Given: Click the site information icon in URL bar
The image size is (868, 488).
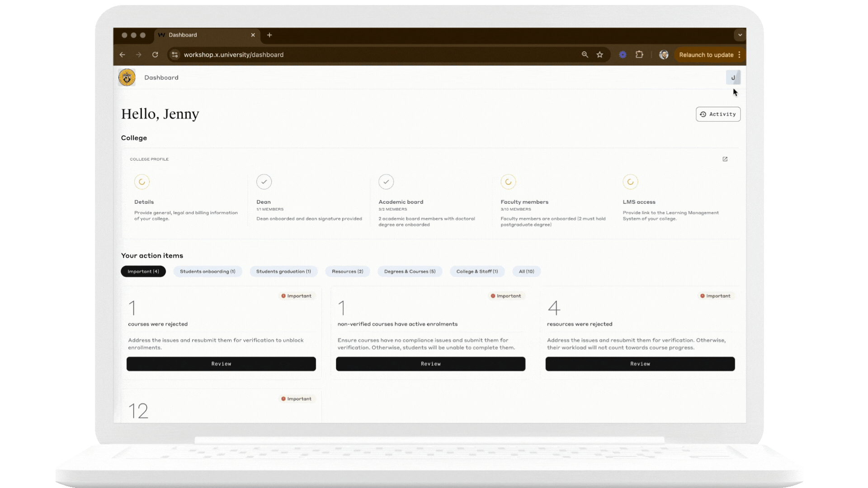Looking at the screenshot, I should (x=175, y=55).
